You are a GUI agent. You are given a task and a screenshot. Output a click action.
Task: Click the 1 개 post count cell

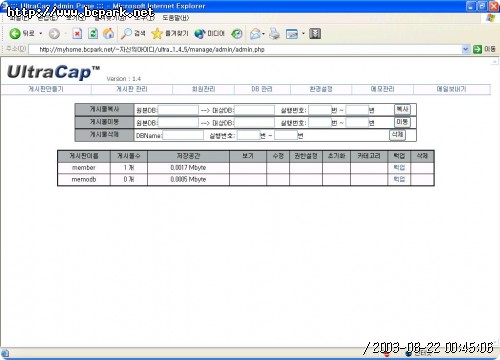coord(129,168)
